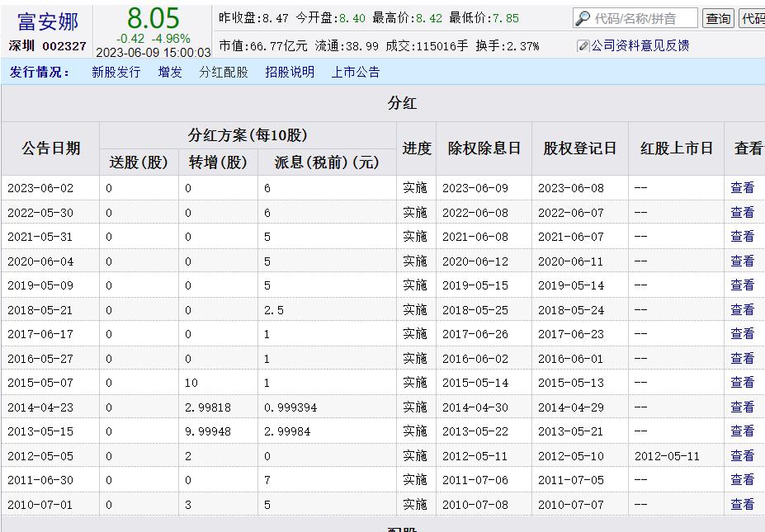Open 查看 for the 2017-06-17 announcement

(742, 334)
